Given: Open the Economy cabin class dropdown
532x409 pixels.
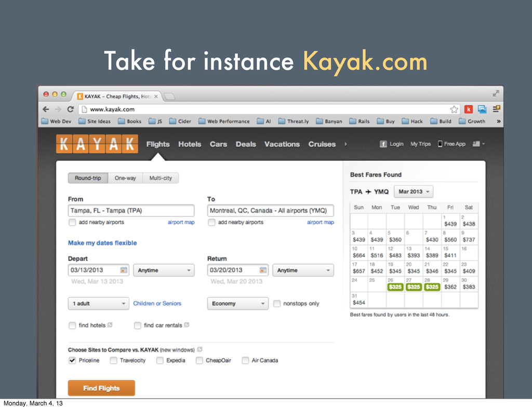Looking at the screenshot, I should (238, 303).
